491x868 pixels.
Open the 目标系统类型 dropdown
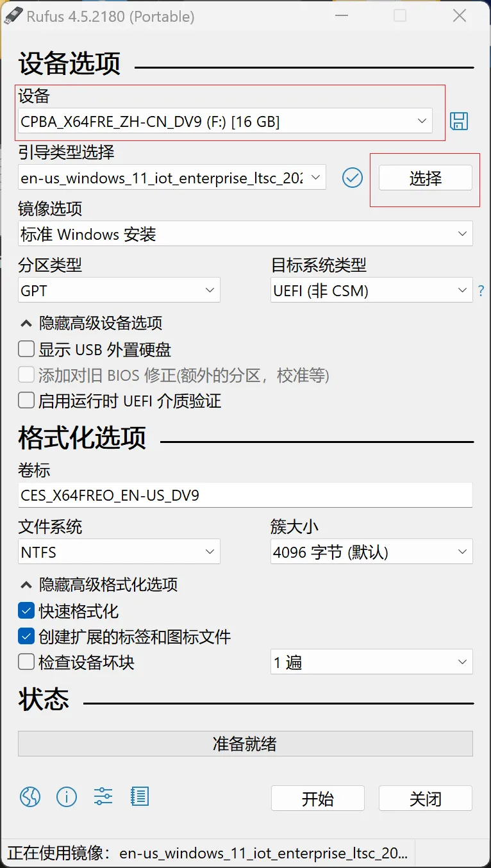coord(371,290)
